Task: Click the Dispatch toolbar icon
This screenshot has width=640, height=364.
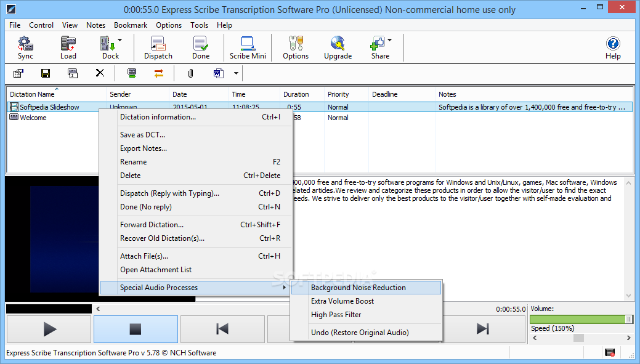Action: pos(158,48)
